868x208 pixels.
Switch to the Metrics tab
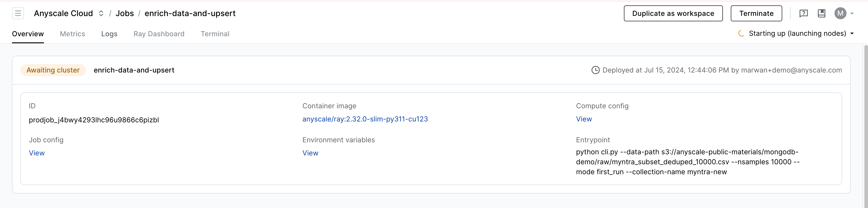[72, 34]
